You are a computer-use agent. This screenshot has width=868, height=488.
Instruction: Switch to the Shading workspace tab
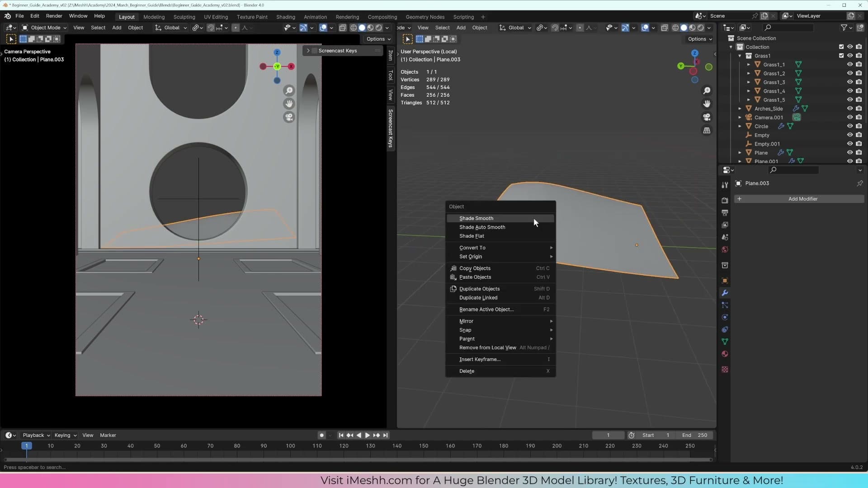coord(285,17)
